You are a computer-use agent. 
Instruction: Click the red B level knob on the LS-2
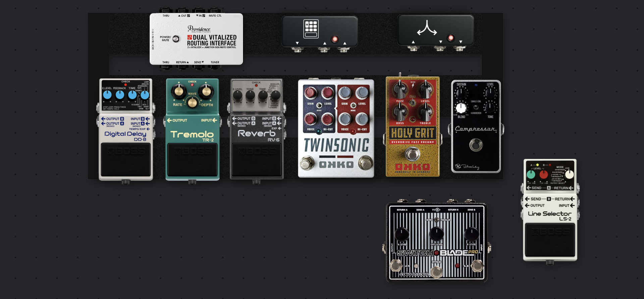coord(543,175)
